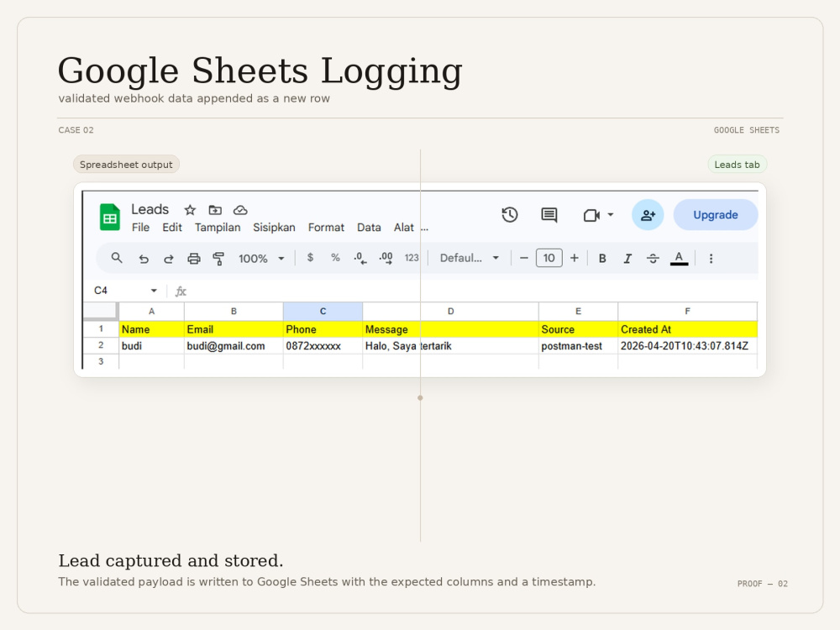Open the Edit menu
The height and width of the screenshot is (630, 840).
pos(172,228)
